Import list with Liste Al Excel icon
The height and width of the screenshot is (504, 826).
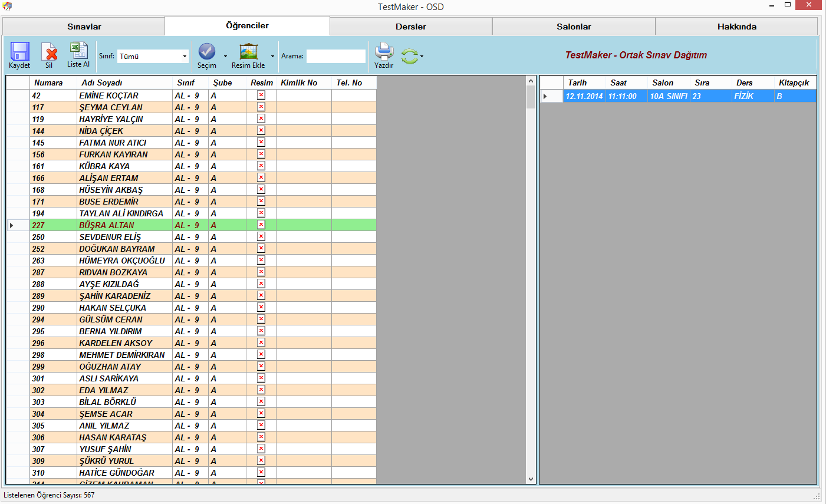[x=78, y=51]
